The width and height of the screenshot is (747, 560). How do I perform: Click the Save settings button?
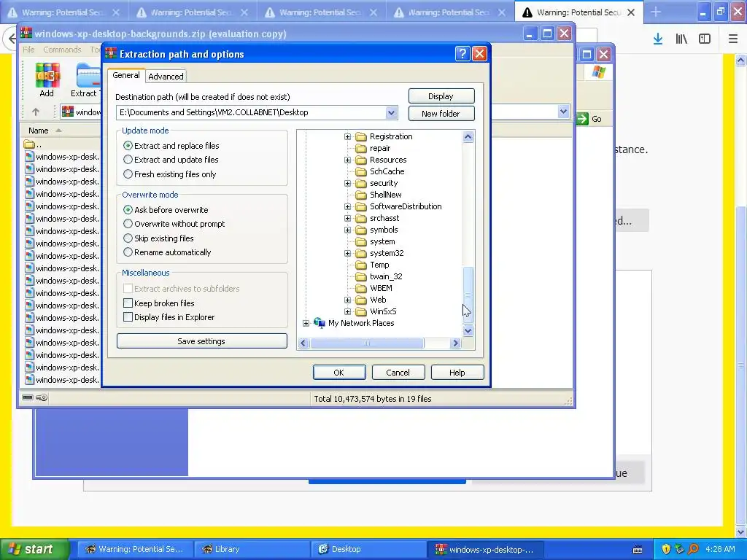tap(201, 341)
